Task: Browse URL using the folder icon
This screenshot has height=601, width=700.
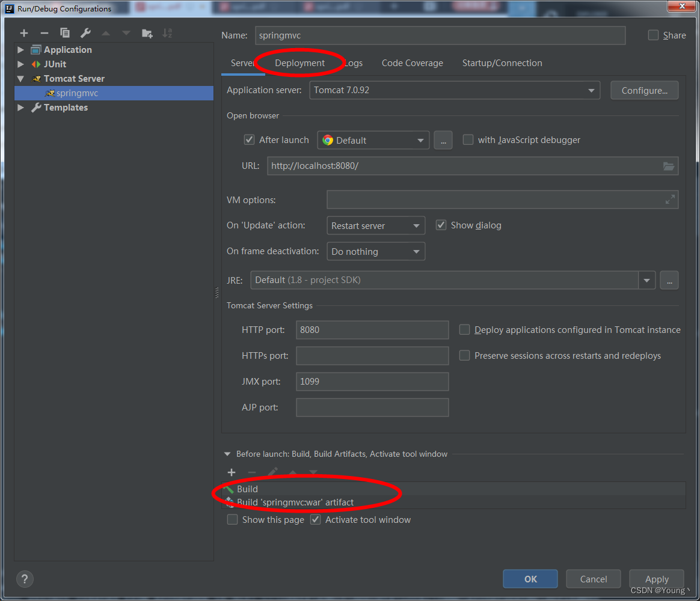Action: click(x=668, y=166)
